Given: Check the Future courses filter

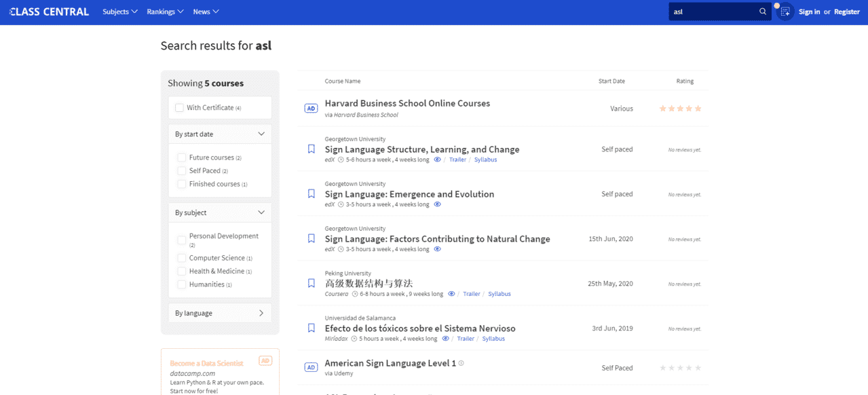Looking at the screenshot, I should (x=182, y=157).
